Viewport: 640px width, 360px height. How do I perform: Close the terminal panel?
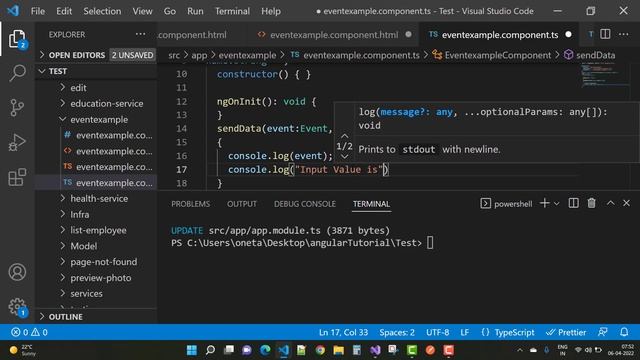[x=627, y=203]
